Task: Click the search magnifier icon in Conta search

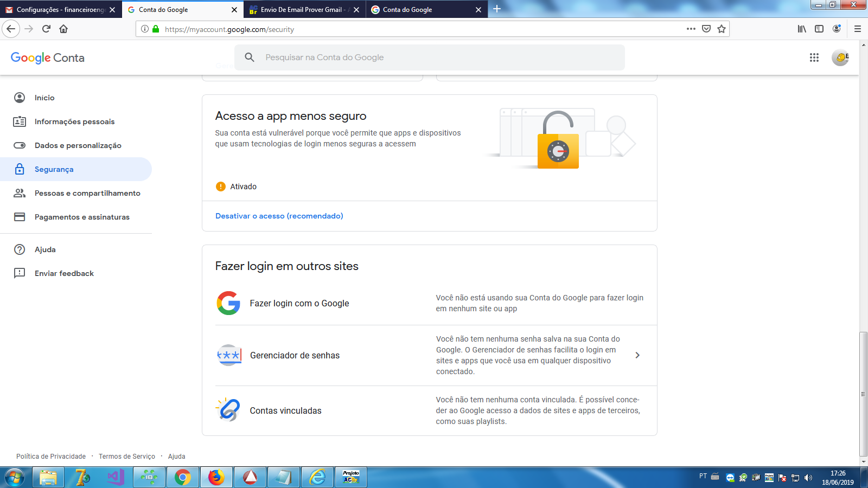Action: tap(250, 57)
